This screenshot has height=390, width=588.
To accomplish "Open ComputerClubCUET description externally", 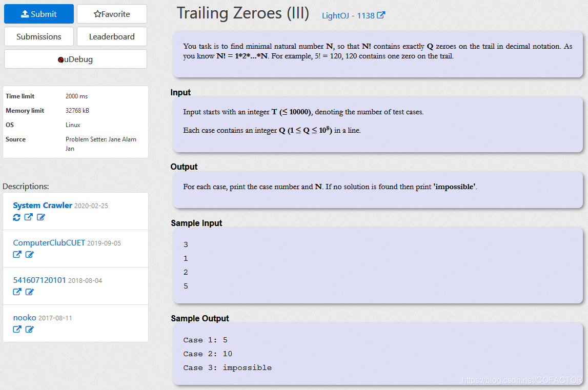I will click(x=17, y=254).
